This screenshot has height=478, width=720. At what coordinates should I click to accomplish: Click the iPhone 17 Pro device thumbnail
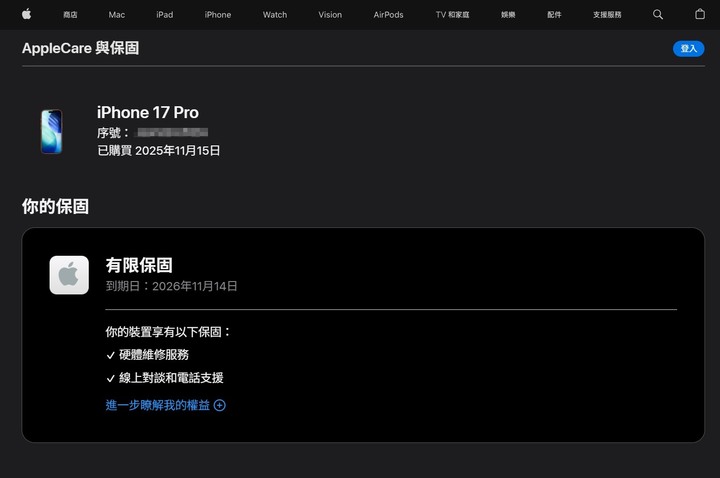pyautogui.click(x=51, y=131)
